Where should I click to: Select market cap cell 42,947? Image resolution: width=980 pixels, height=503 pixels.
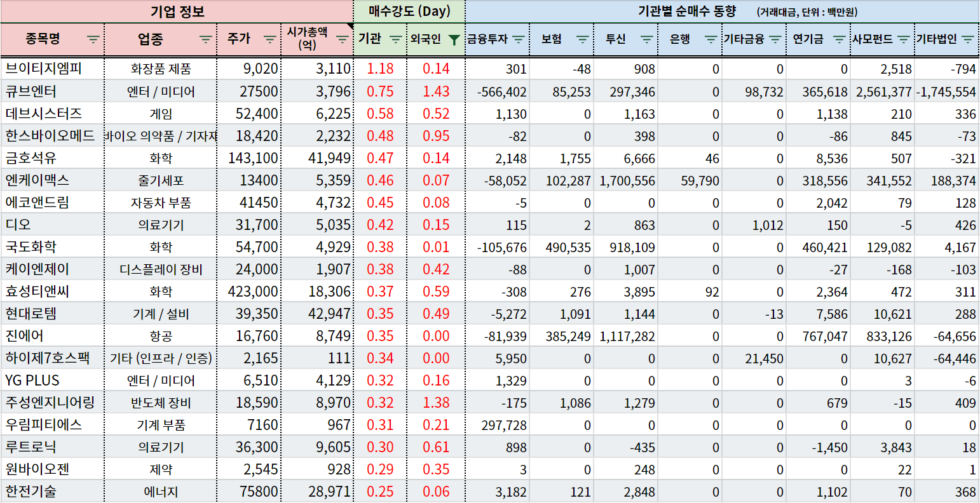(x=317, y=313)
